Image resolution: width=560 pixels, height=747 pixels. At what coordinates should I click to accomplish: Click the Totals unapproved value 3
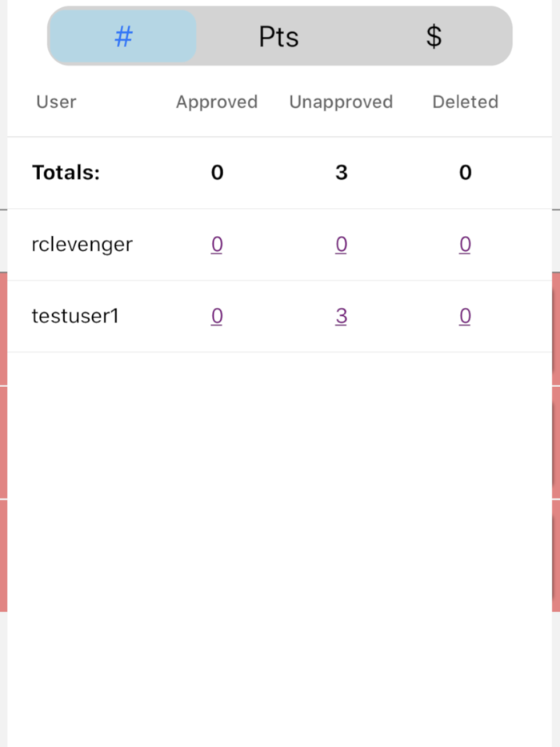(x=341, y=172)
